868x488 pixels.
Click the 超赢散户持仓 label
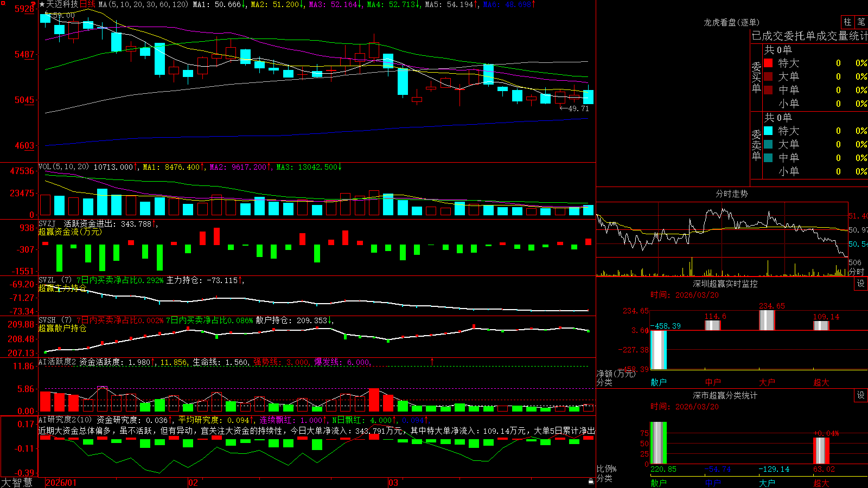coord(62,328)
